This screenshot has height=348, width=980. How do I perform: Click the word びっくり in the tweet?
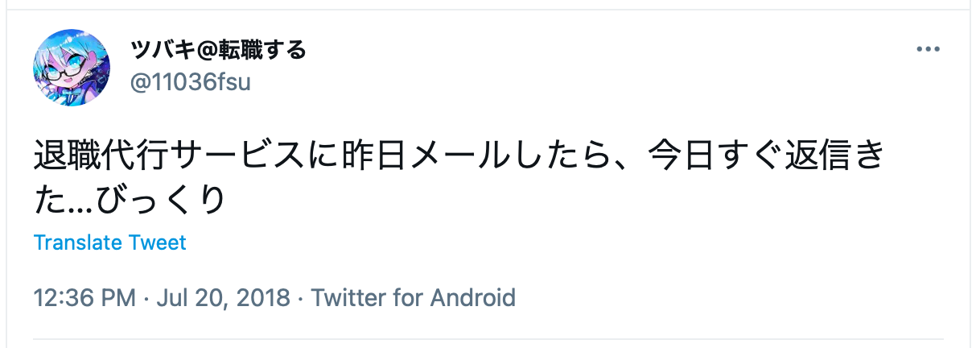point(159,201)
